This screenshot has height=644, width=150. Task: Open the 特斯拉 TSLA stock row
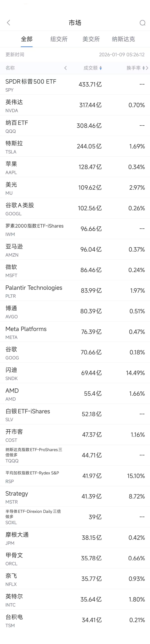[x=75, y=146]
